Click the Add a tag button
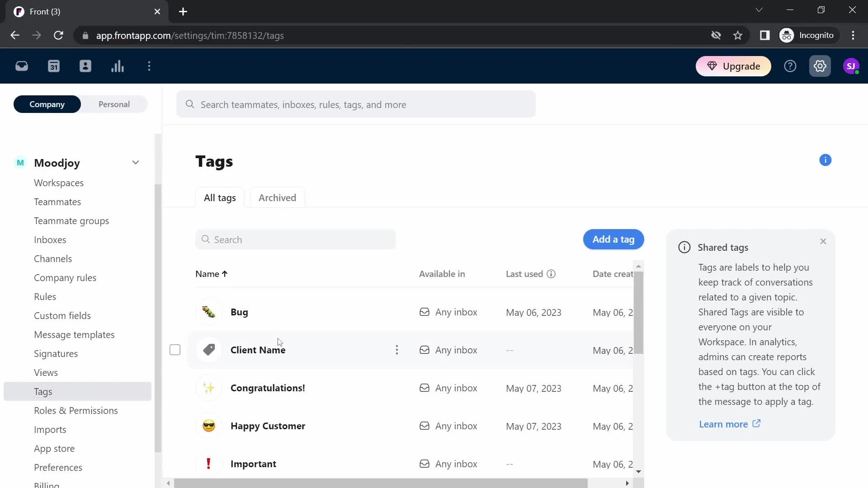868x488 pixels. point(613,239)
